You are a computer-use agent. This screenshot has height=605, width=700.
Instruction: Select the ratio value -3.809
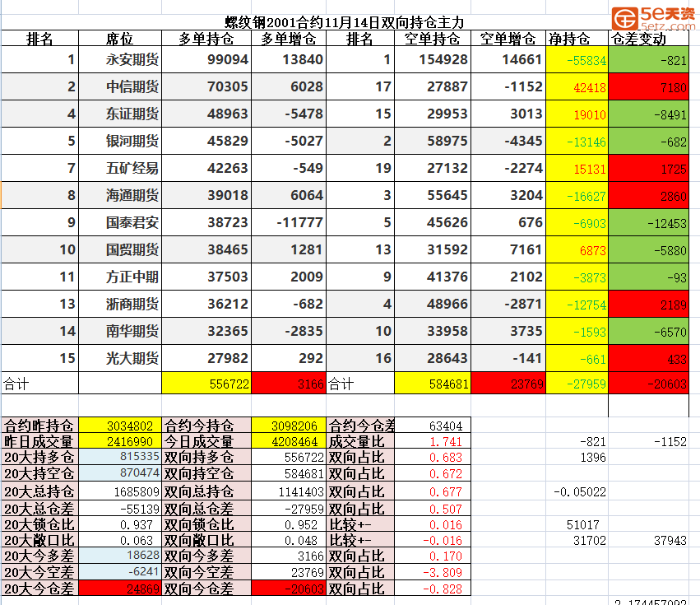[433, 572]
